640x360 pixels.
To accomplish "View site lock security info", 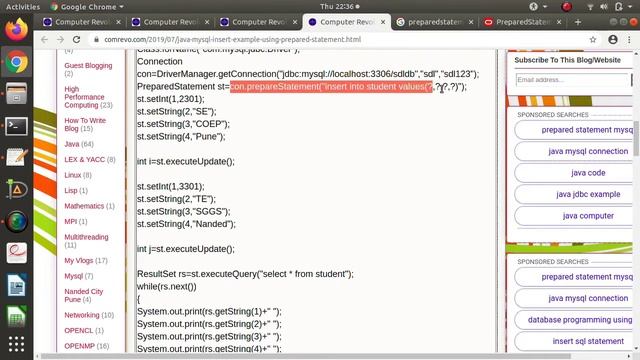I will pyautogui.click(x=96, y=40).
